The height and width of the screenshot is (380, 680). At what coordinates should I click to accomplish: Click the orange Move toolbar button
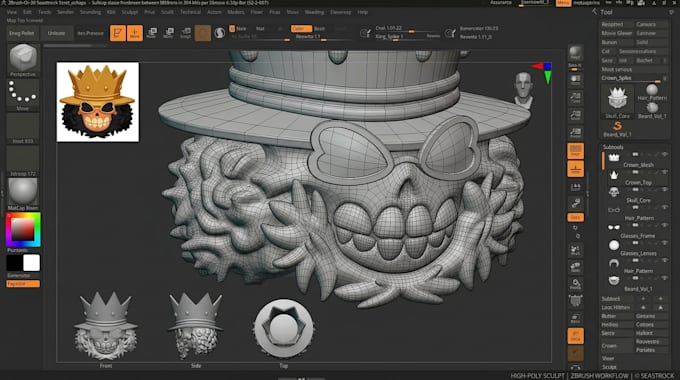click(134, 33)
